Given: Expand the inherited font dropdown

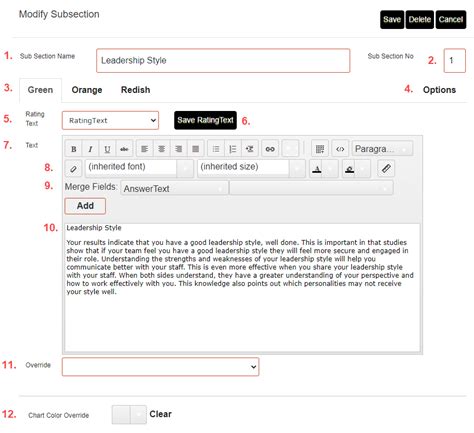Looking at the screenshot, I should pyautogui.click(x=139, y=168).
